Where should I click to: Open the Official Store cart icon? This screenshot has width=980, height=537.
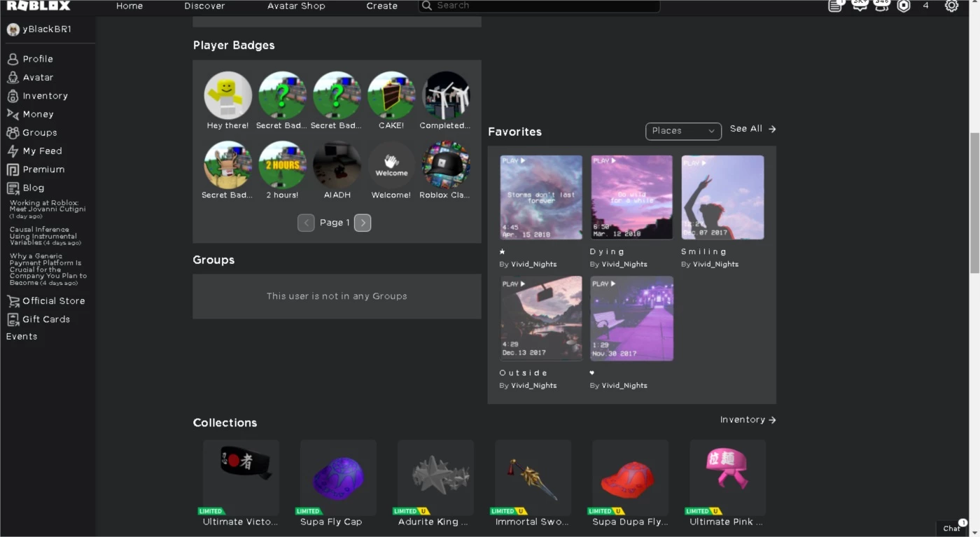[x=13, y=301]
